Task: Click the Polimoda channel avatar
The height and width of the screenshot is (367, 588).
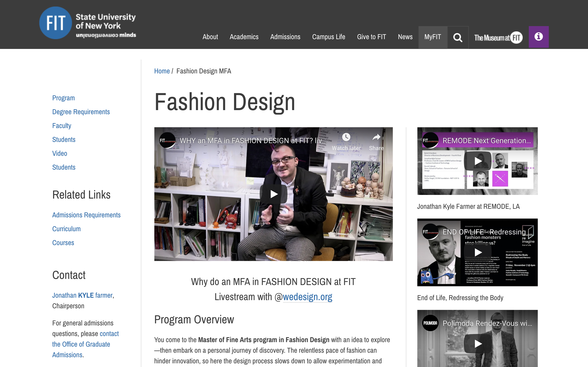Action: point(430,323)
